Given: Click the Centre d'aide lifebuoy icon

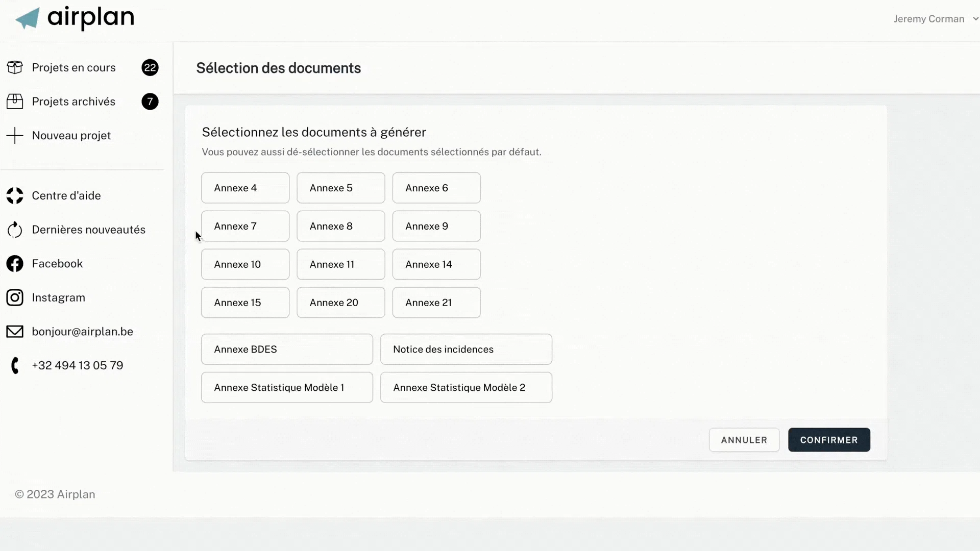Looking at the screenshot, I should point(15,195).
